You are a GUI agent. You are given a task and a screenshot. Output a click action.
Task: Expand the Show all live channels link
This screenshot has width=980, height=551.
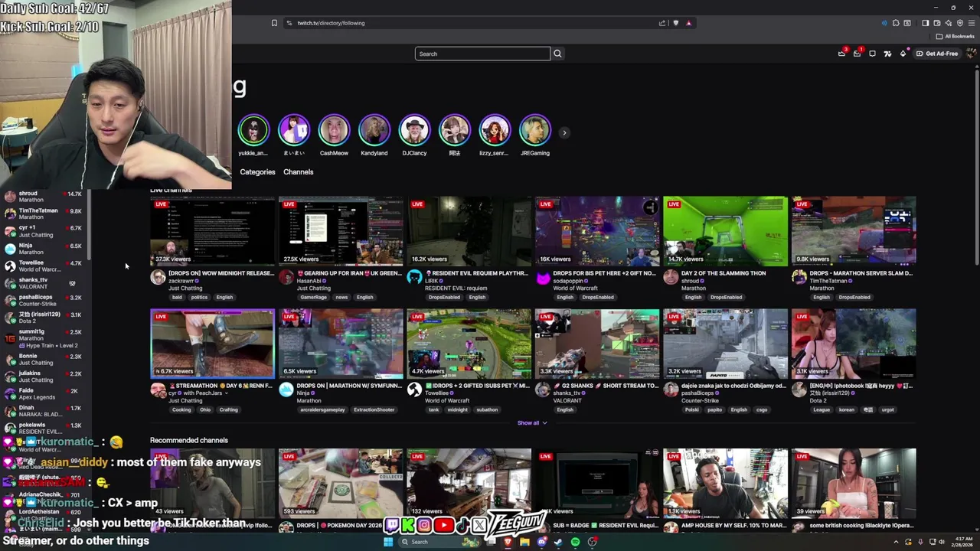pyautogui.click(x=532, y=422)
